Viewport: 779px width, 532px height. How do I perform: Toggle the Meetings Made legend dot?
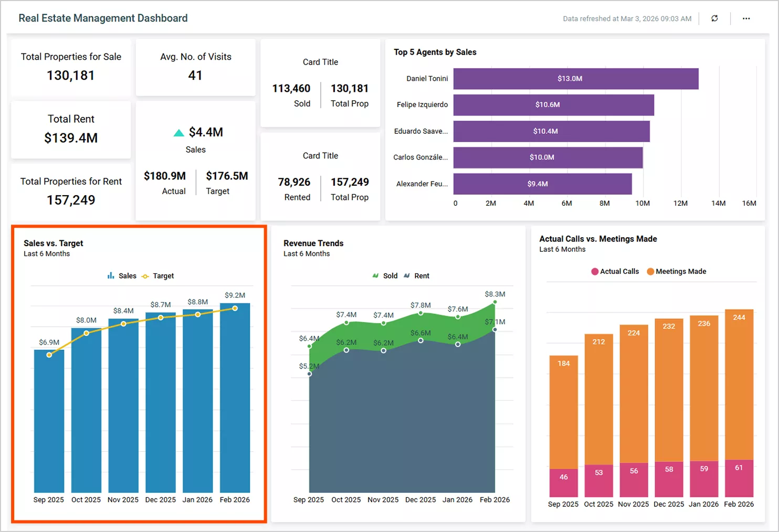pos(650,271)
